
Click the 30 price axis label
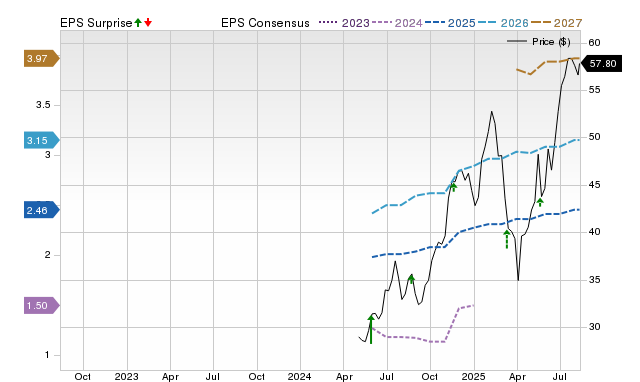click(x=594, y=327)
